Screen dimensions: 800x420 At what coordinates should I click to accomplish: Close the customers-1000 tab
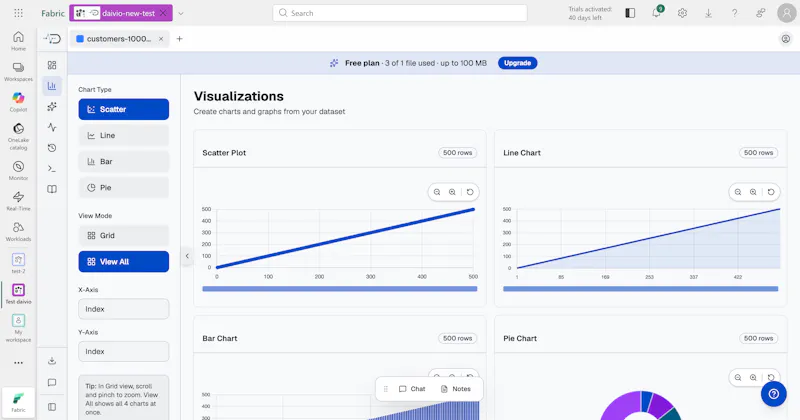coord(161,39)
